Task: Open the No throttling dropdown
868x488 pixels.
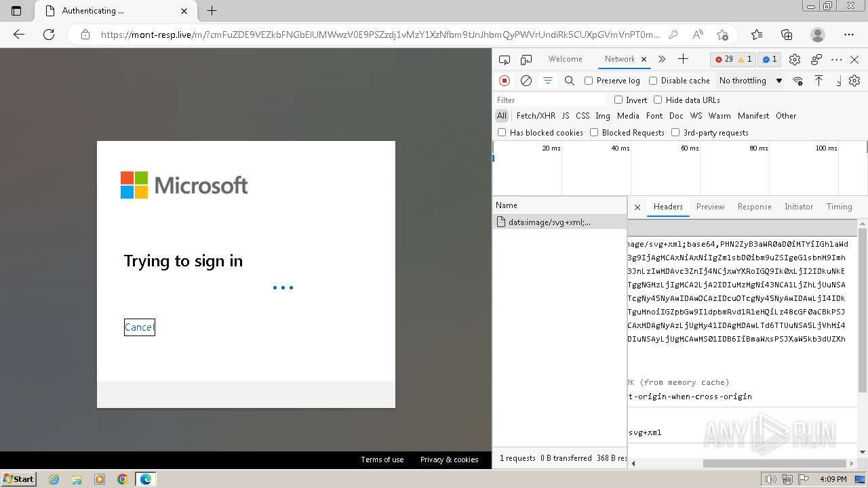Action: click(751, 81)
